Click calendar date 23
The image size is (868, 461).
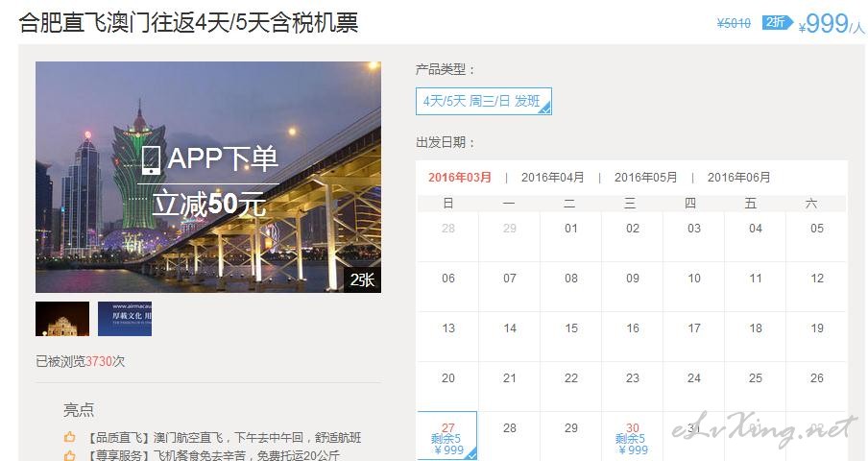(632, 378)
